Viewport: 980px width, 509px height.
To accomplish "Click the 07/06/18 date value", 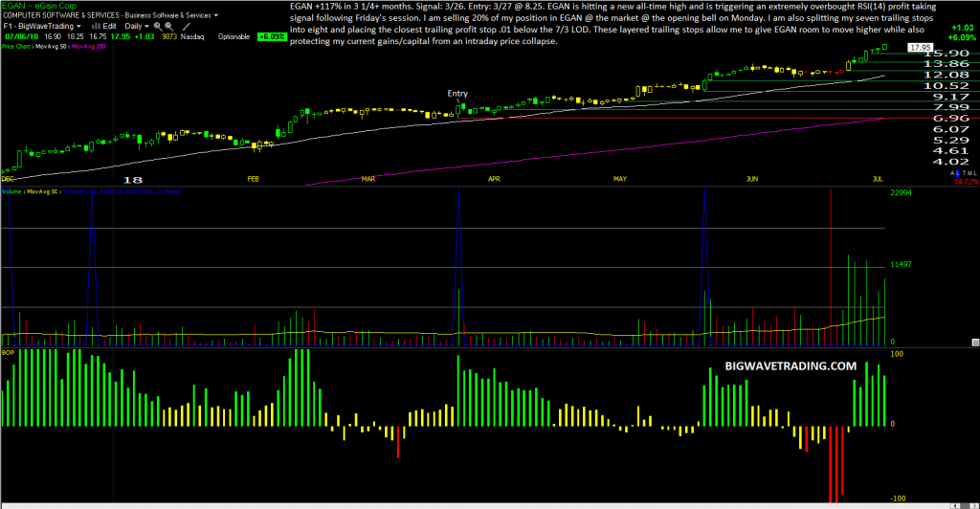I will coord(21,37).
